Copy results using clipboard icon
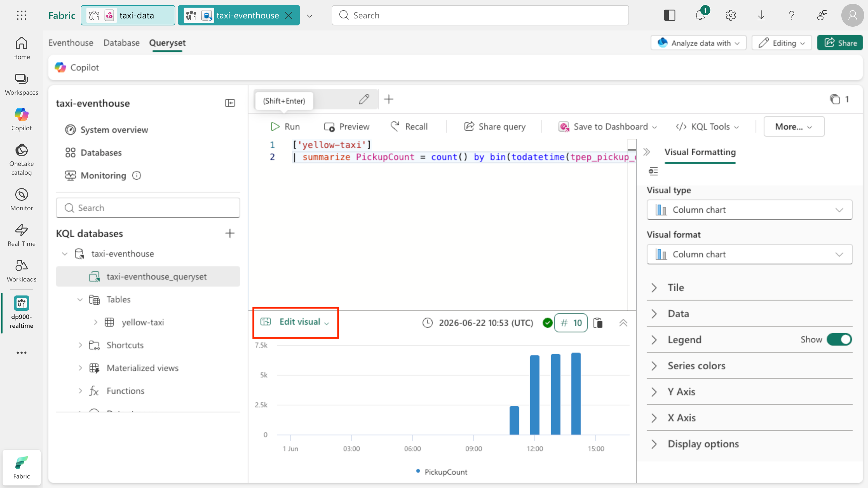The height and width of the screenshot is (488, 868). pos(598,323)
